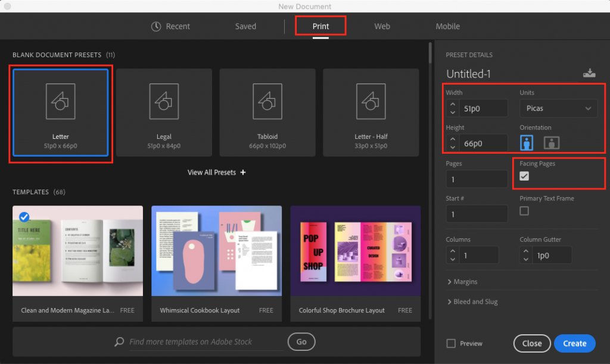
Task: Open the Whimsical Cookbook Layout template
Action: click(x=216, y=251)
